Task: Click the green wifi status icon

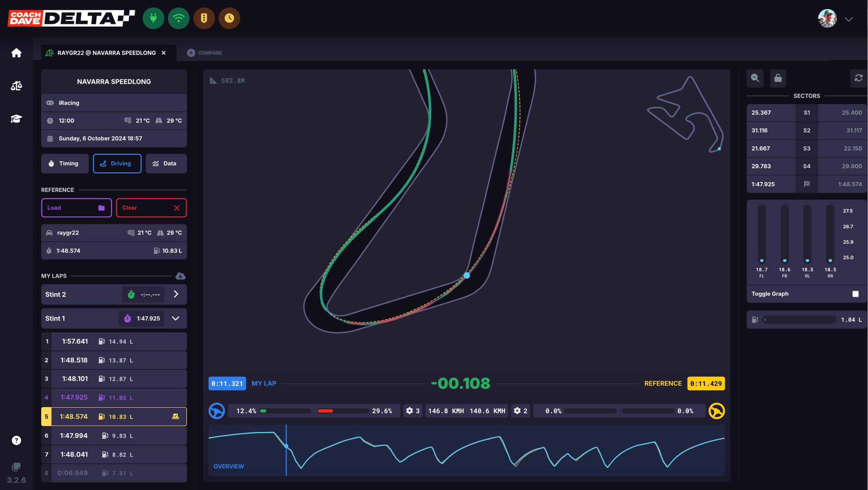Action: click(179, 18)
